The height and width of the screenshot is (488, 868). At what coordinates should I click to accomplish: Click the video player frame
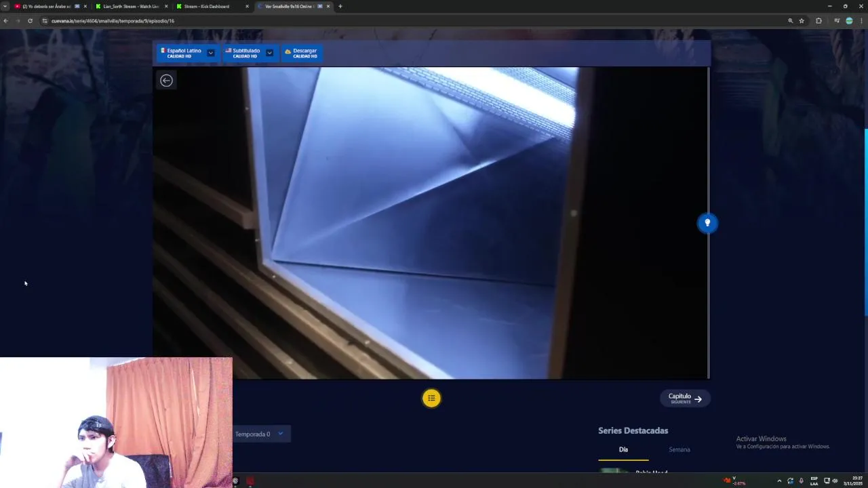pyautogui.click(x=431, y=223)
